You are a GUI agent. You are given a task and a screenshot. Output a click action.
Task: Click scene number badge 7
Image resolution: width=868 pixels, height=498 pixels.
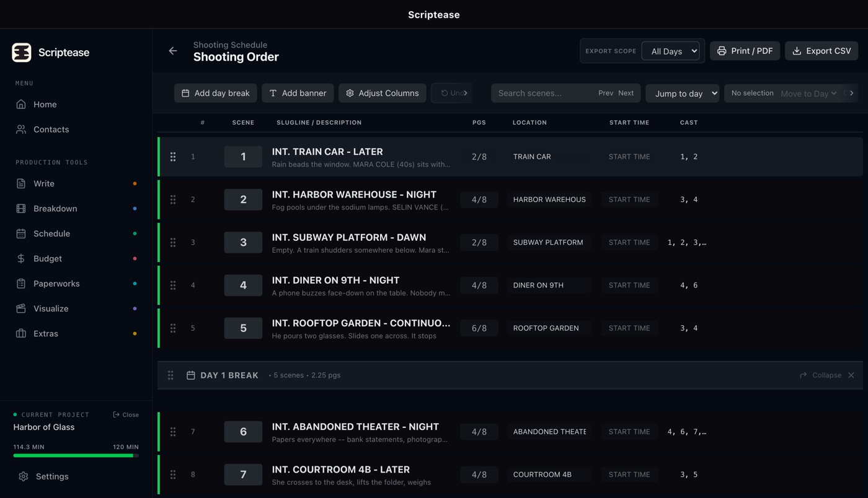243,474
